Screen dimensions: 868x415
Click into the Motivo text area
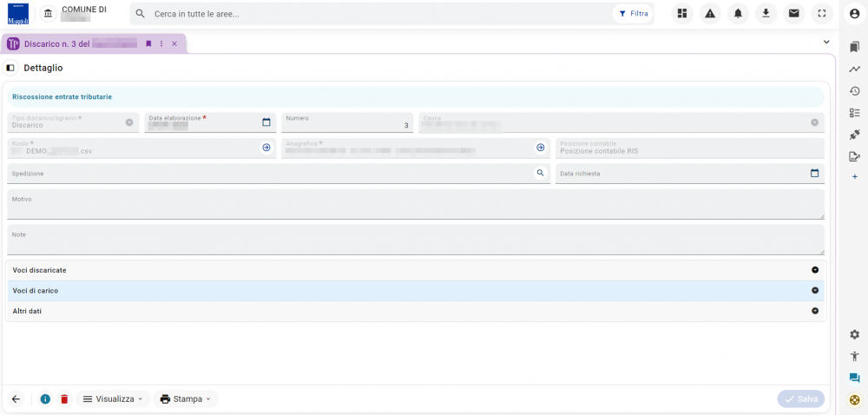[416, 204]
